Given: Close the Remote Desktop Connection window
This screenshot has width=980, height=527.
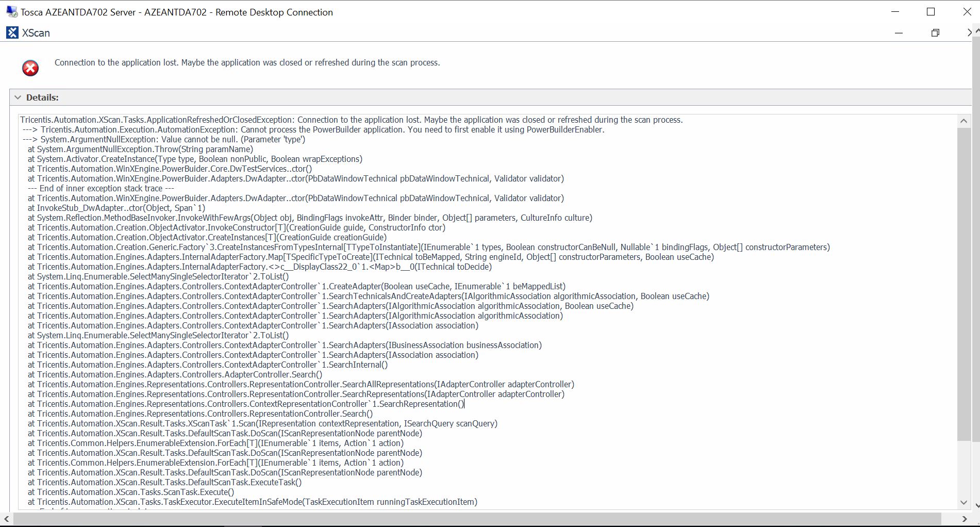Looking at the screenshot, I should [x=967, y=12].
